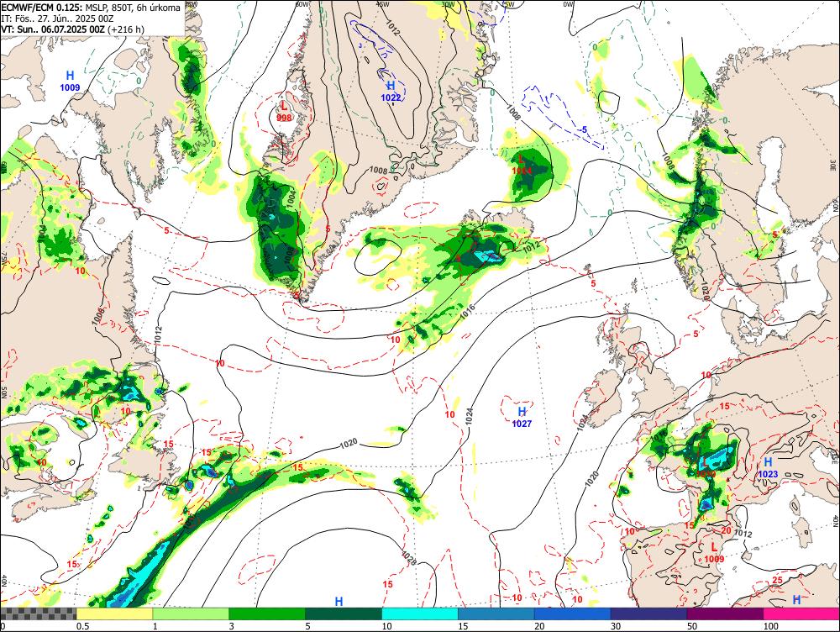The width and height of the screenshot is (840, 632).
Task: Click the low pressure label 'L 1009'
Action: tap(714, 553)
